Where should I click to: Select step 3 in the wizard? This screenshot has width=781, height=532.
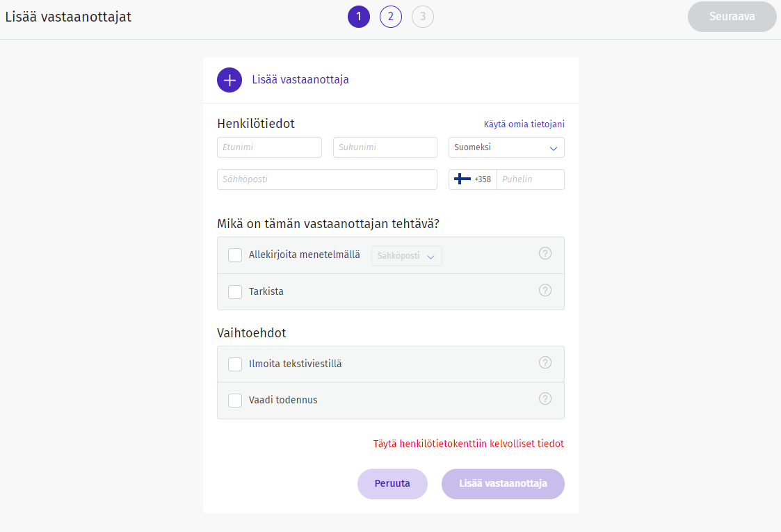423,17
